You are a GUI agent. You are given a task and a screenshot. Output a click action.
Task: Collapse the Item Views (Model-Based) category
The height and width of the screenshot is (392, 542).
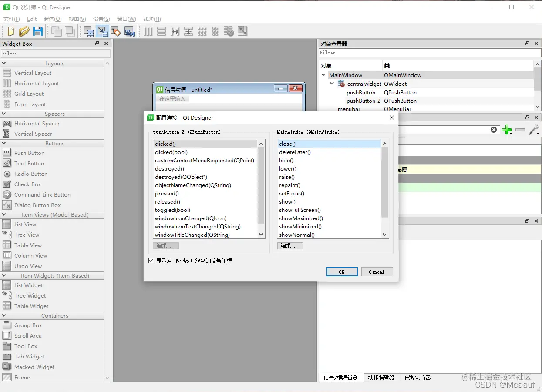click(4, 215)
